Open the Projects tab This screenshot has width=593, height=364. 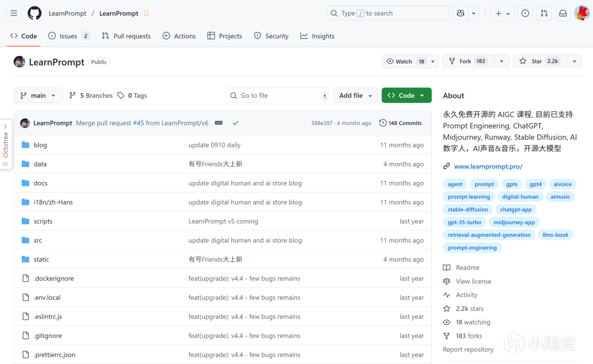pyautogui.click(x=225, y=36)
